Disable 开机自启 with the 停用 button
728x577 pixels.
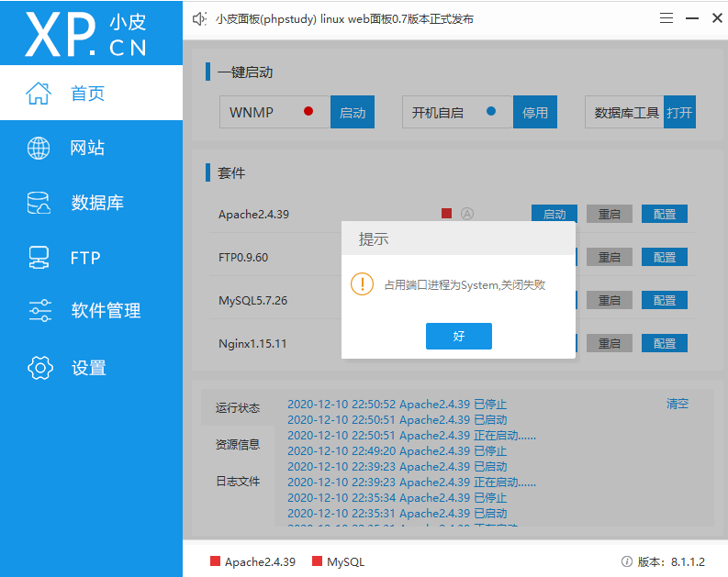pos(535,112)
